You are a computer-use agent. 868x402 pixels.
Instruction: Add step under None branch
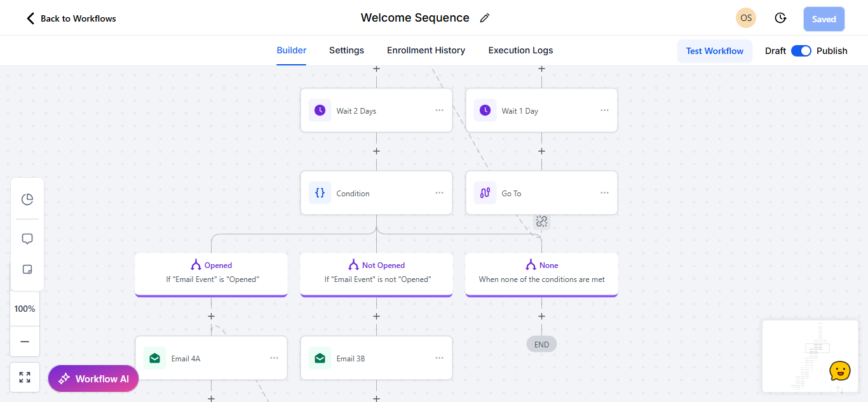[x=541, y=316]
